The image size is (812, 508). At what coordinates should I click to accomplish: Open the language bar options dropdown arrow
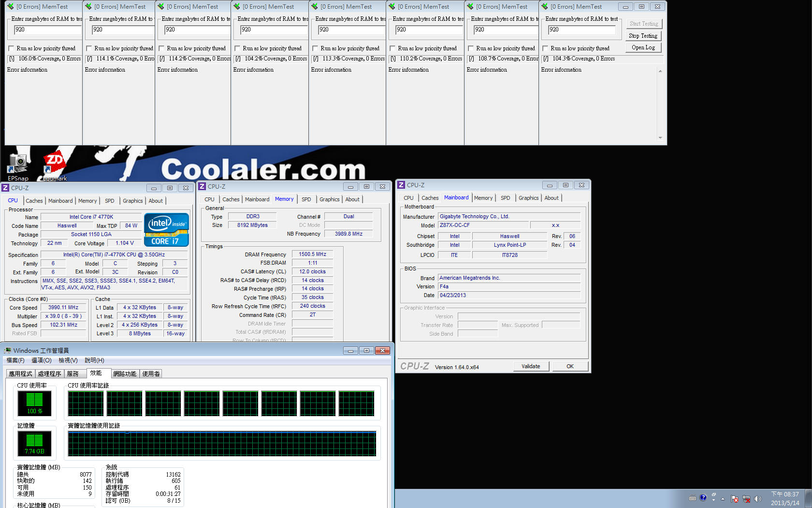click(x=713, y=500)
